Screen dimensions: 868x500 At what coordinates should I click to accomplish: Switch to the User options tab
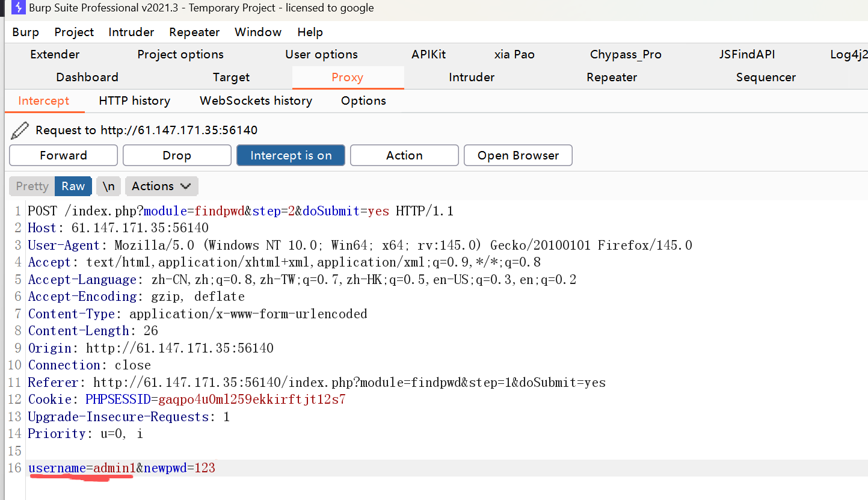321,55
